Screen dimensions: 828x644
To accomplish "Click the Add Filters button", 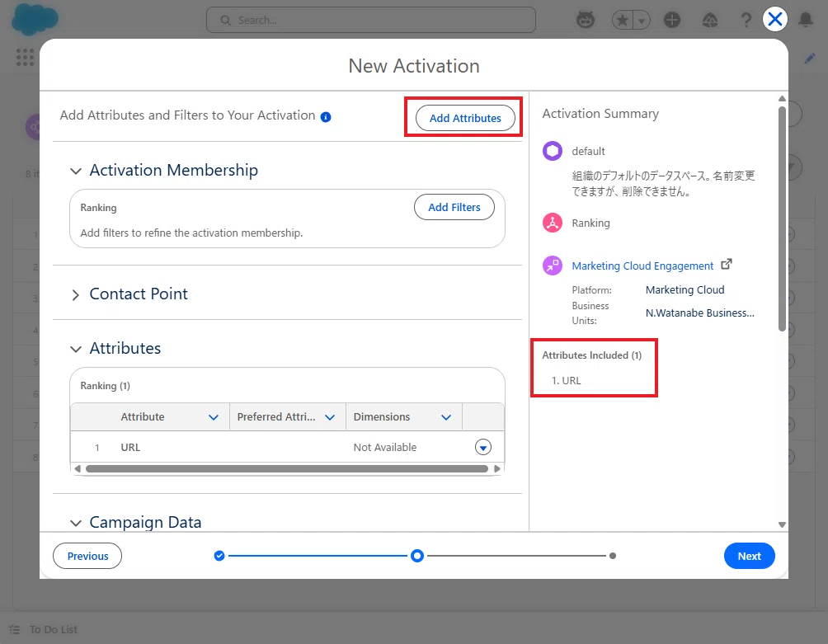I will click(454, 208).
